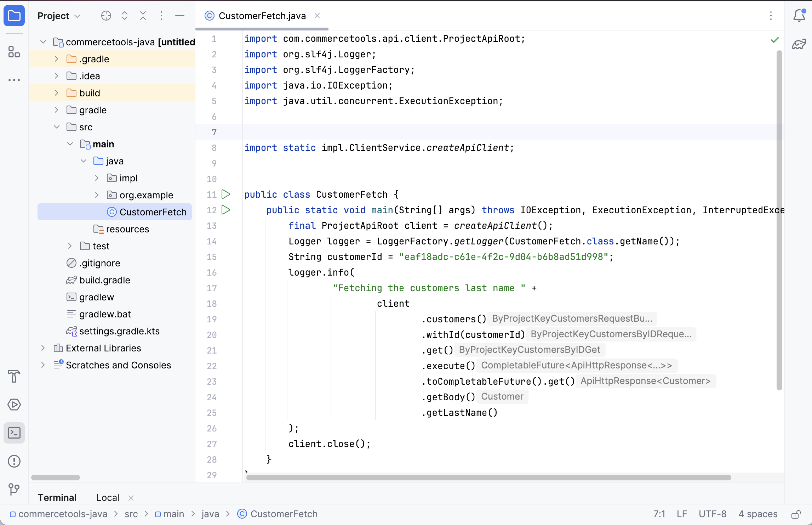Run the main method via gutter arrow
812x525 pixels.
point(226,210)
